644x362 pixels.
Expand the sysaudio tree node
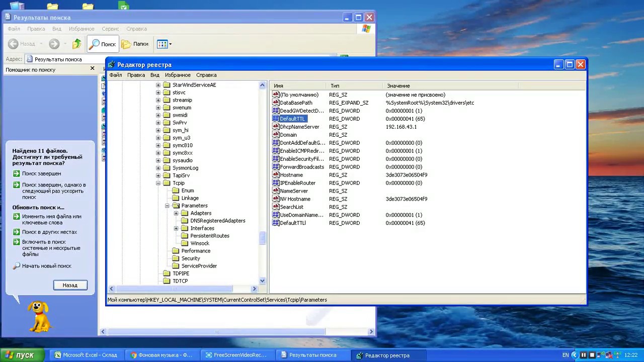pyautogui.click(x=158, y=160)
